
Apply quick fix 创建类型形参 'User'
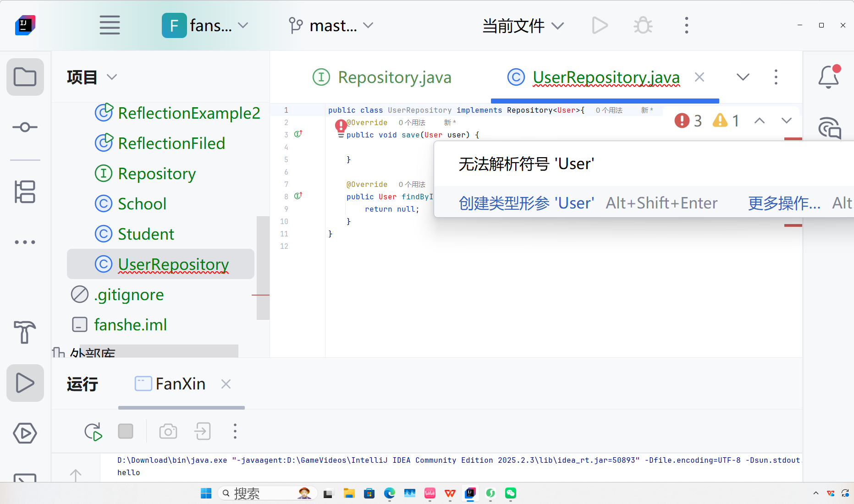pyautogui.click(x=526, y=203)
